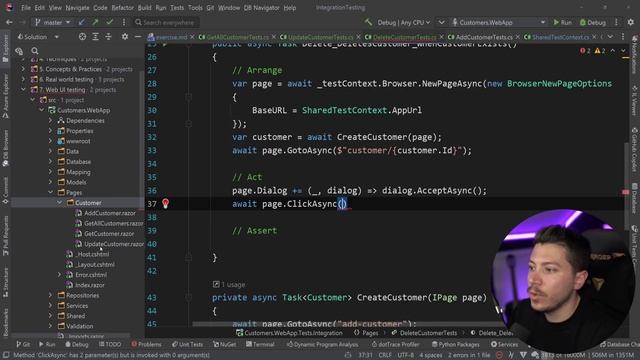Open the TODO tool window
The image size is (640, 360).
pos(110,344)
